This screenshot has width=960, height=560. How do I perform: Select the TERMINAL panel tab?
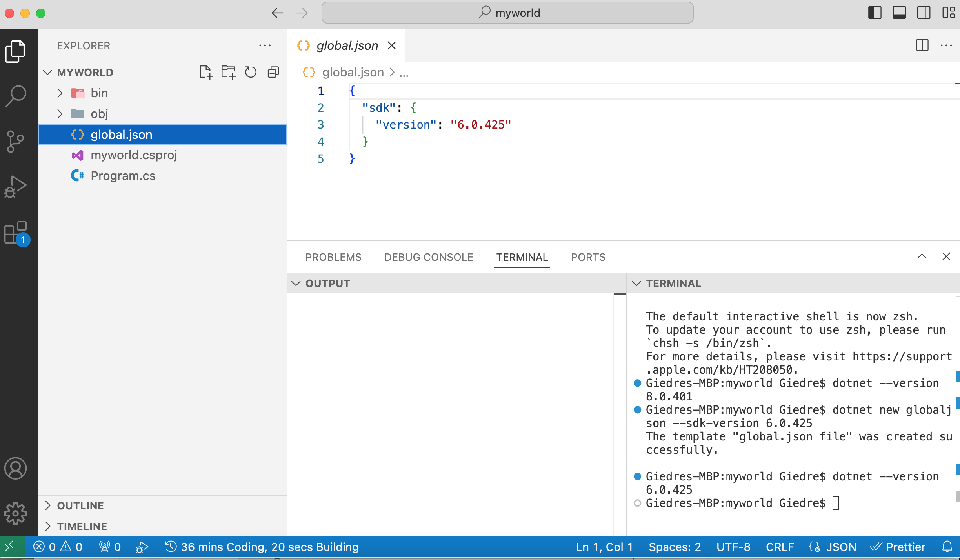click(x=522, y=257)
